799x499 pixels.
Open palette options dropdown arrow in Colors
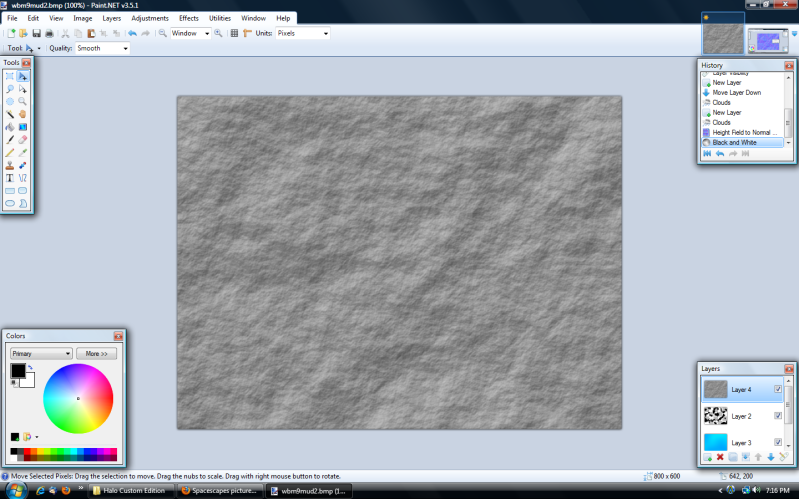coord(37,437)
